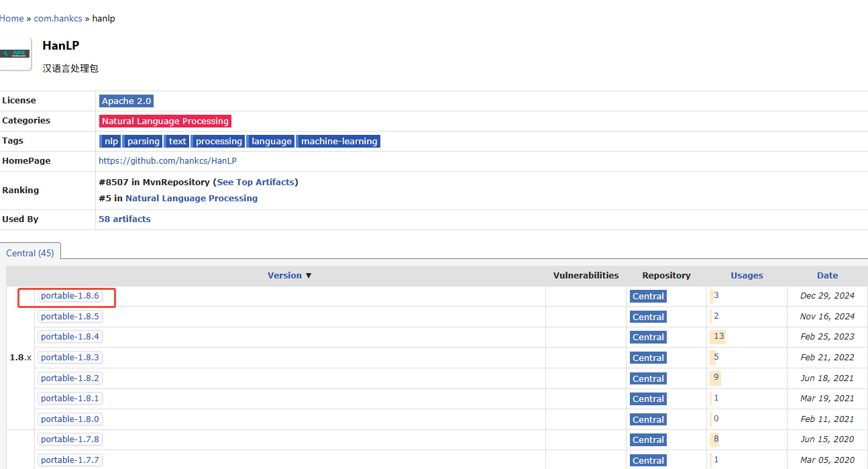Click the 1.8.x version group label
868x469 pixels.
20,358
